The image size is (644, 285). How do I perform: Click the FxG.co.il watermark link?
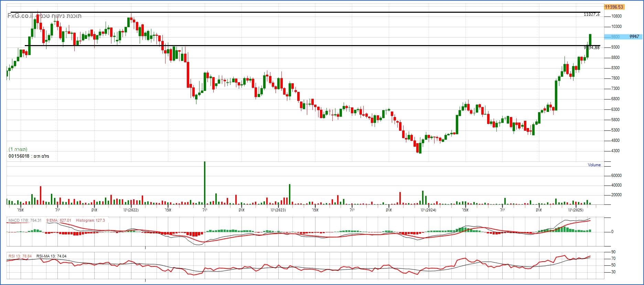(21, 16)
